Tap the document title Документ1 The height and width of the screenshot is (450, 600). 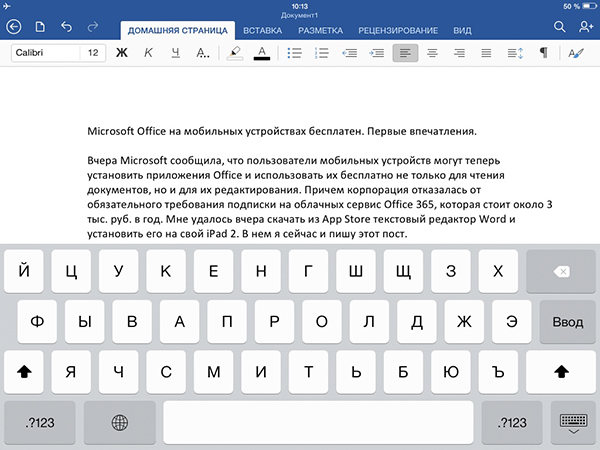(300, 16)
